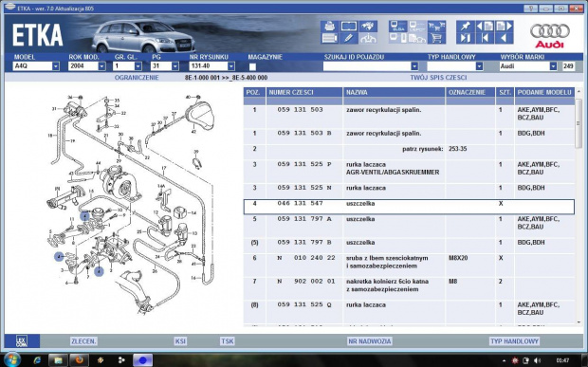Click the single left arrow back icon

(x=504, y=38)
